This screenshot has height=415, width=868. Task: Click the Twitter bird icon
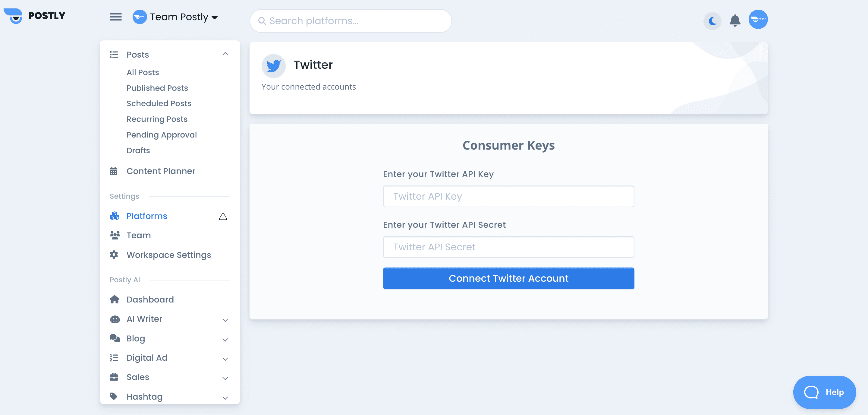point(273,66)
